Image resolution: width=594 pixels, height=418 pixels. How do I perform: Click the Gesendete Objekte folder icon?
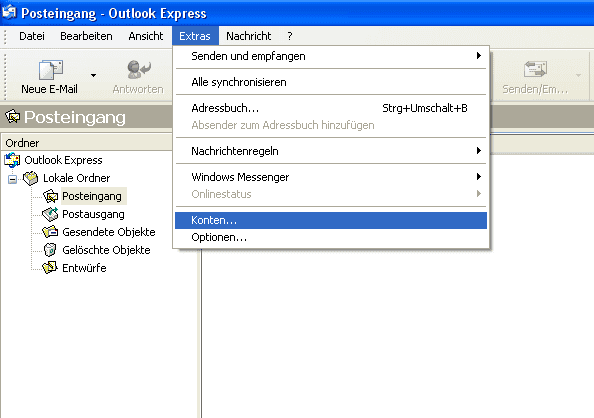tap(50, 232)
